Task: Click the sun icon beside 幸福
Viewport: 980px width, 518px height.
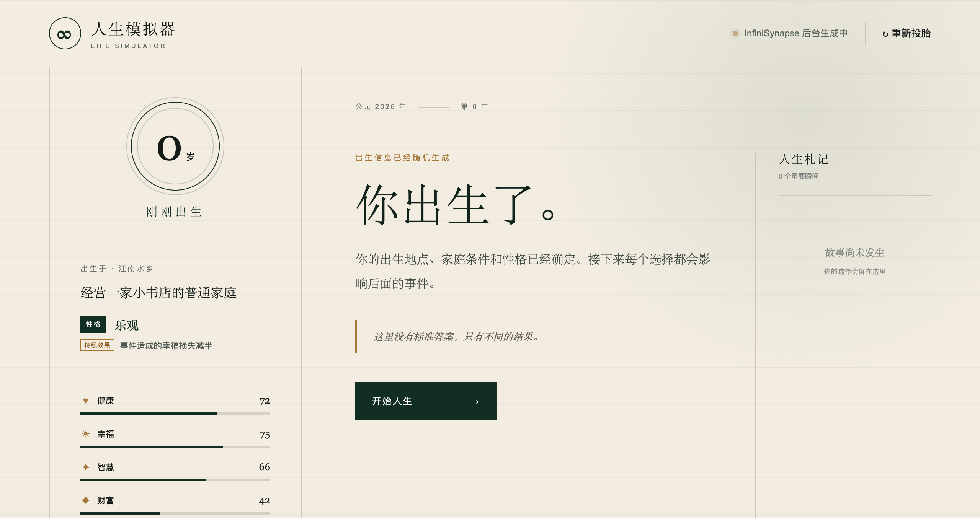Action: coord(86,434)
